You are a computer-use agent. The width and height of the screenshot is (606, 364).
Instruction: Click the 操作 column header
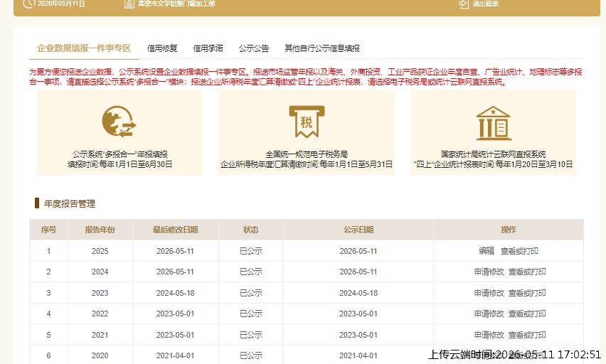(509, 230)
